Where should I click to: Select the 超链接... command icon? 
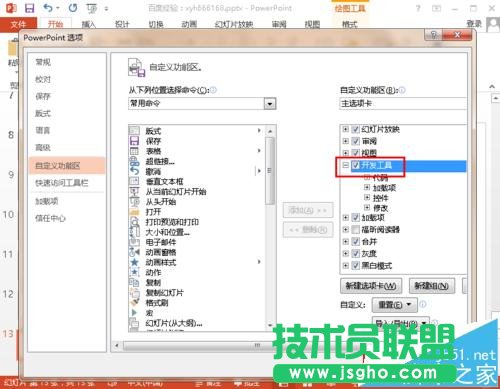(x=134, y=161)
